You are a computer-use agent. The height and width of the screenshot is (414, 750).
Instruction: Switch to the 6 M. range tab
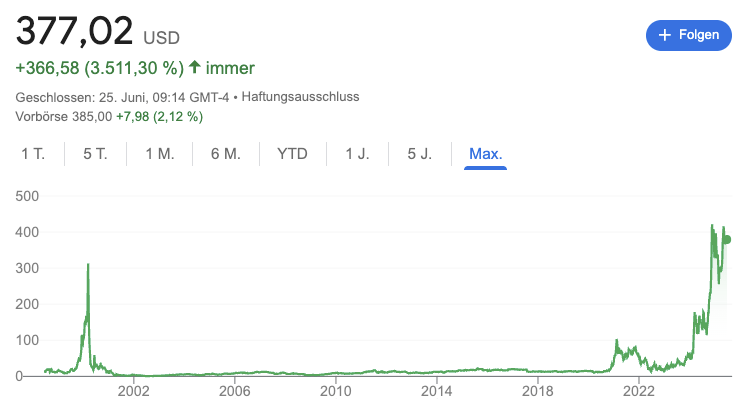pyautogui.click(x=226, y=154)
